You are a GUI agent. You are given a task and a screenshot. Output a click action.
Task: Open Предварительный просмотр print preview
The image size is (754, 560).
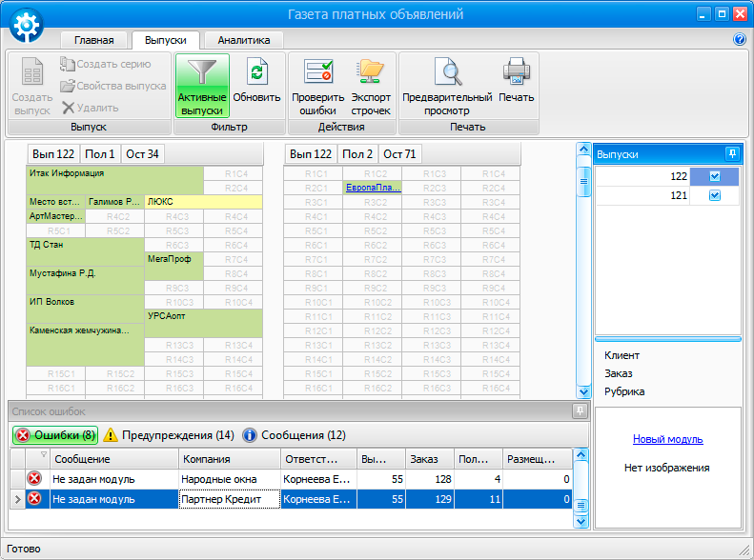pos(446,74)
